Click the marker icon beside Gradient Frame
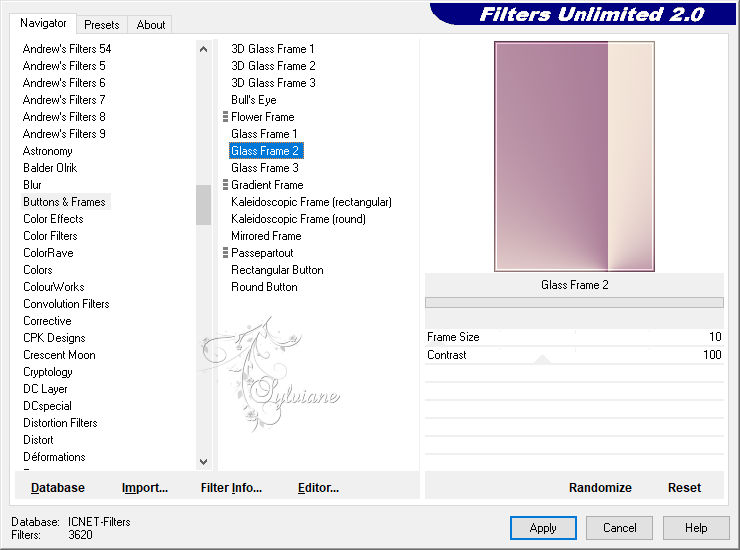This screenshot has height=550, width=740. tap(225, 185)
